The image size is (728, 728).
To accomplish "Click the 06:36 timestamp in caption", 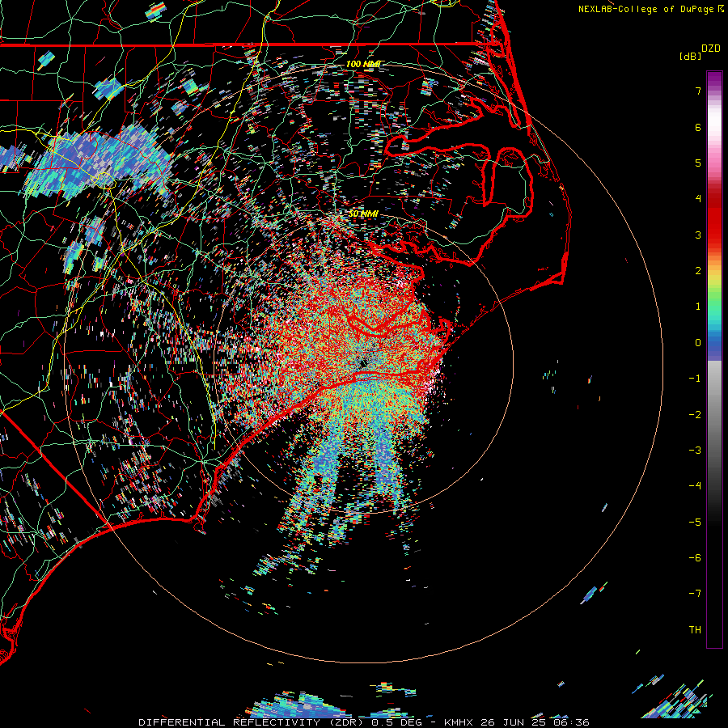I will [x=572, y=722].
